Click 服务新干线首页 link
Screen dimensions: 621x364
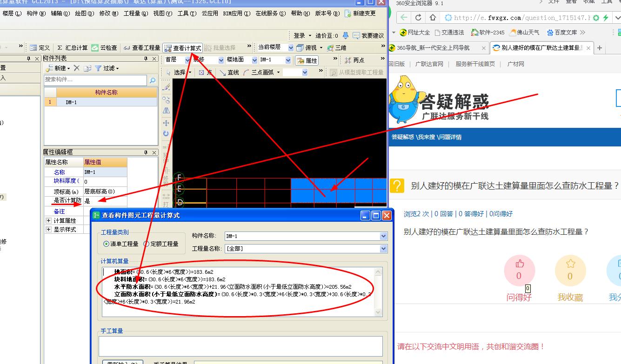pyautogui.click(x=475, y=64)
